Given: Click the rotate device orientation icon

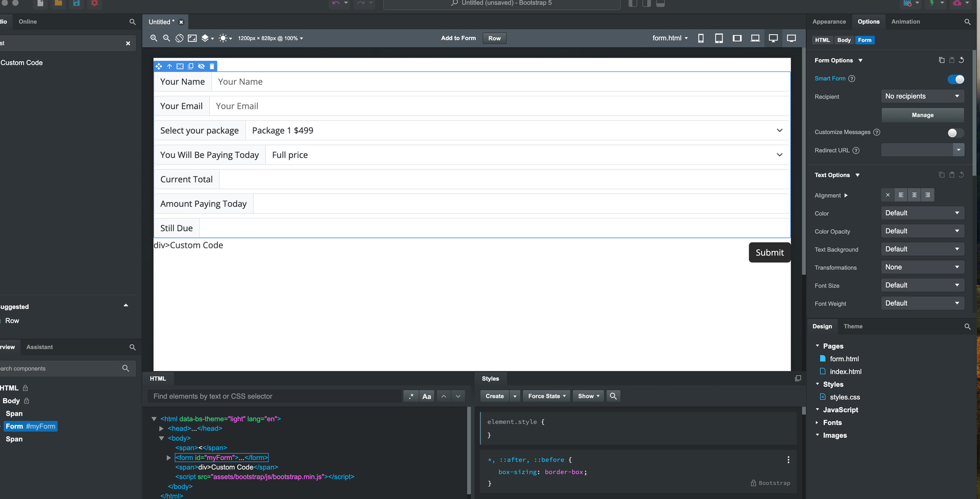Looking at the screenshot, I should tap(179, 38).
